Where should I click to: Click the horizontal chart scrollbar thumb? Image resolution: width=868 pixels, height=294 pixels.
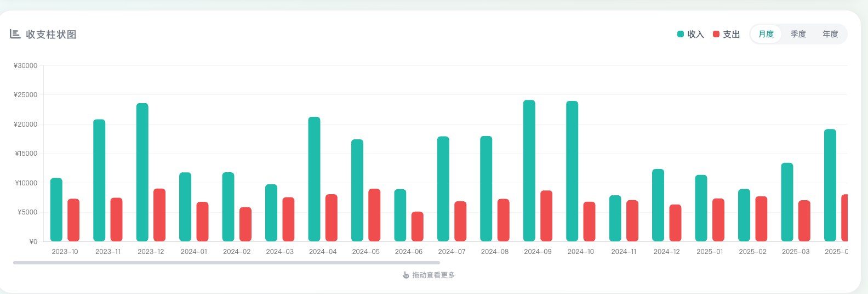click(226, 263)
